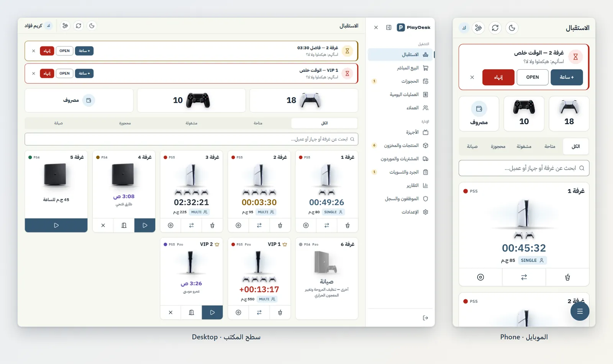This screenshot has width=613, height=364.
Task: Click door icon on غرفة 4 card
Action: [124, 225]
